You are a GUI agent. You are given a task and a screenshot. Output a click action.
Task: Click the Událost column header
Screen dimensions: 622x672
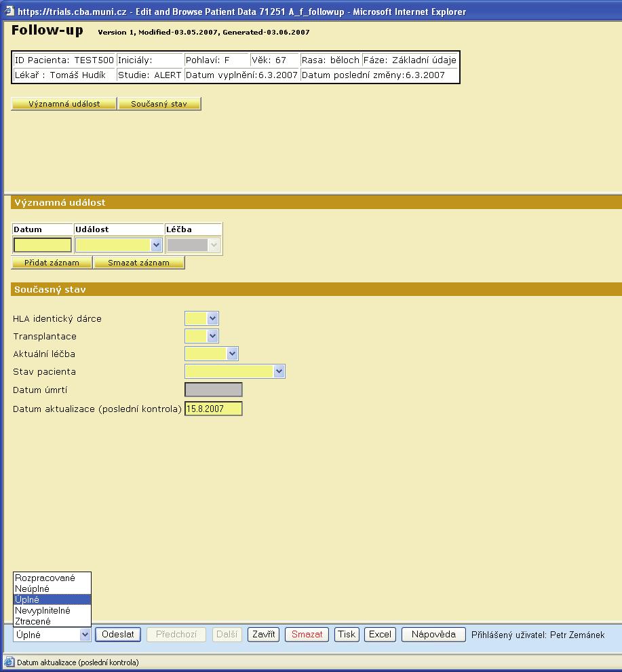(x=119, y=229)
